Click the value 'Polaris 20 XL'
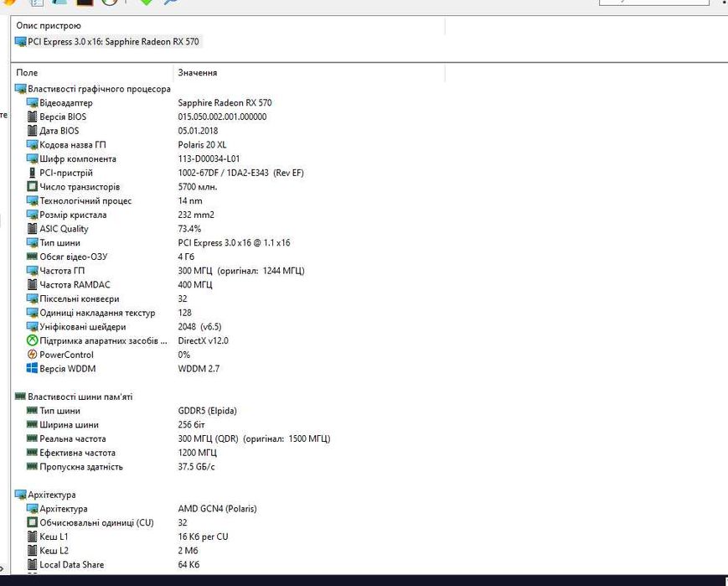This screenshot has height=586, width=728. (202, 144)
